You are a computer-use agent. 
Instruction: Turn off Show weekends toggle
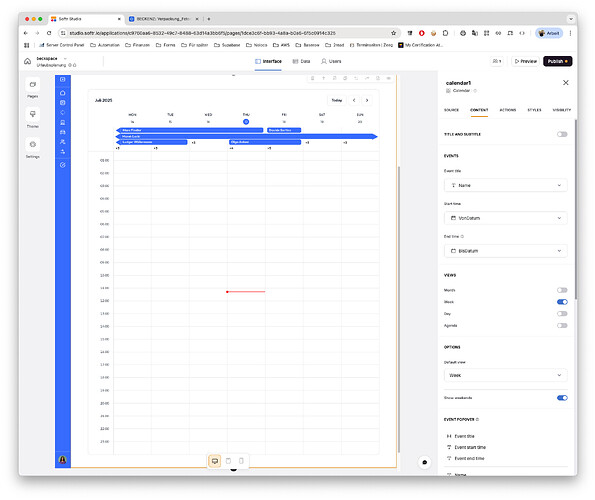(562, 398)
